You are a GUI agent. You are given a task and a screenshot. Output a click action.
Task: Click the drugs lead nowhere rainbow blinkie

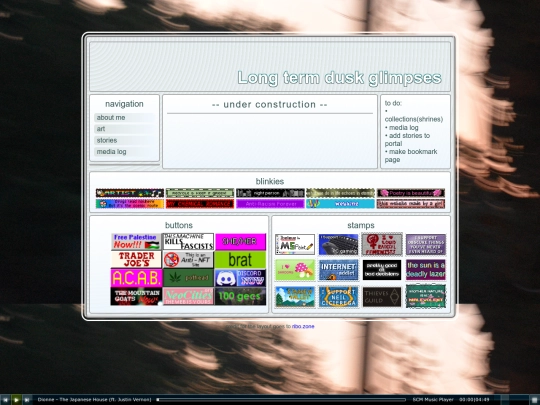[130, 204]
